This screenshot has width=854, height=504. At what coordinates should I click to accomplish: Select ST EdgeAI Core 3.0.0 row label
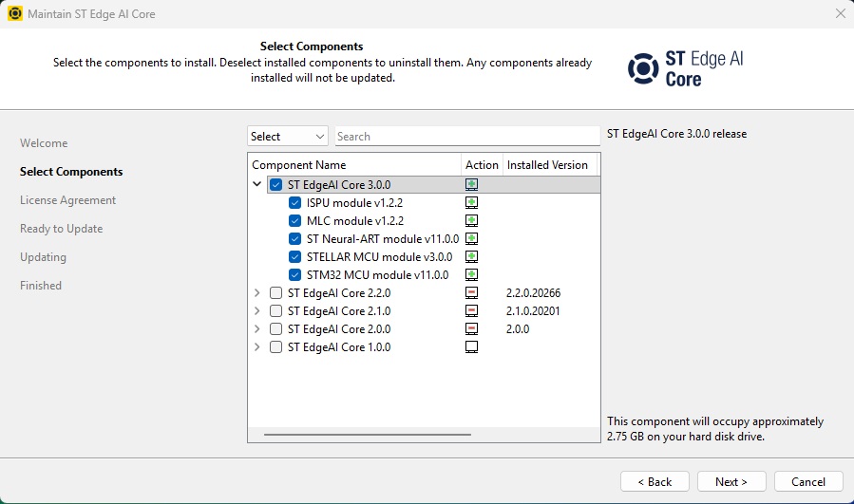coord(339,184)
